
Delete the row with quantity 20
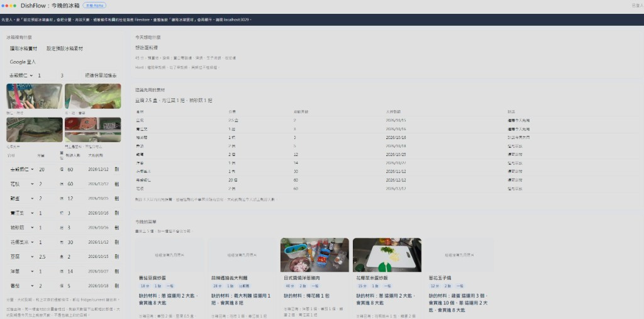[x=116, y=169]
